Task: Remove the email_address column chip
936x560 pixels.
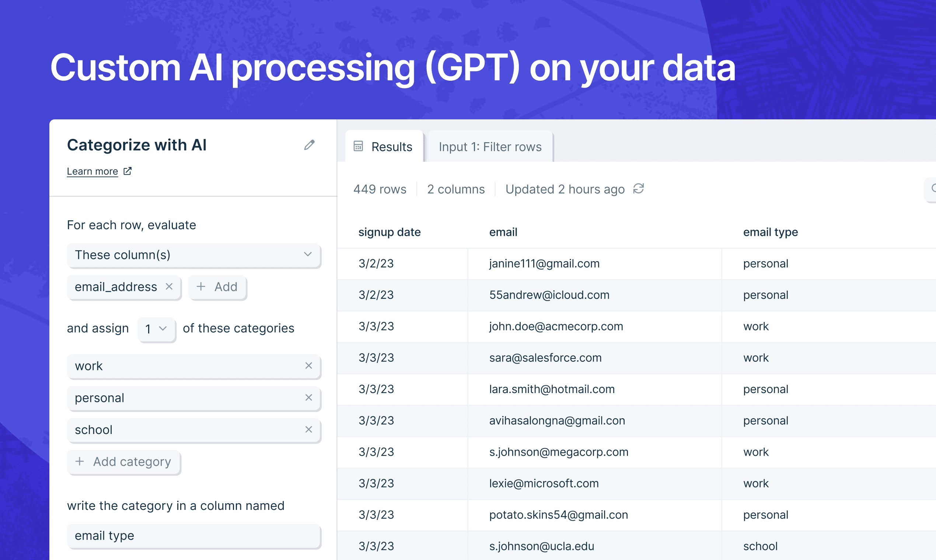Action: pos(169,287)
